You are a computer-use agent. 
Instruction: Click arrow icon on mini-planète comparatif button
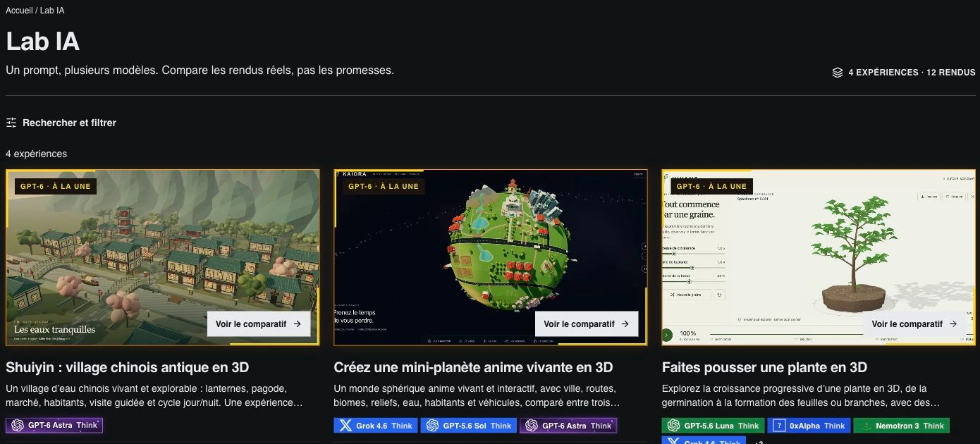pyautogui.click(x=625, y=324)
